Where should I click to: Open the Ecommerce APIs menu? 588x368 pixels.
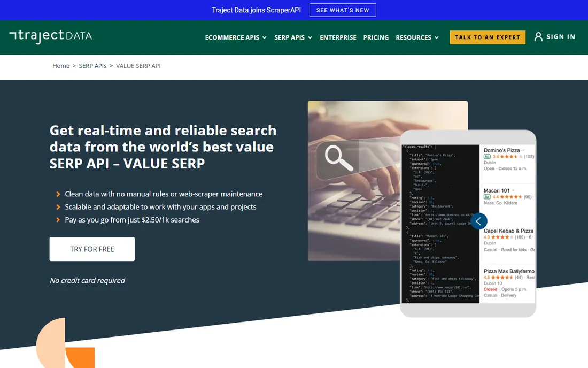236,37
